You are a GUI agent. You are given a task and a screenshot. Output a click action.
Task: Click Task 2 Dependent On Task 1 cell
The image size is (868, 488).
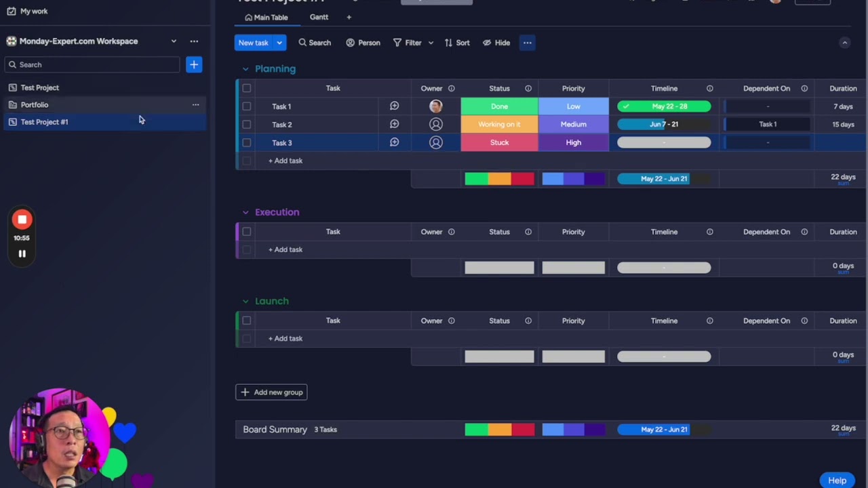767,124
